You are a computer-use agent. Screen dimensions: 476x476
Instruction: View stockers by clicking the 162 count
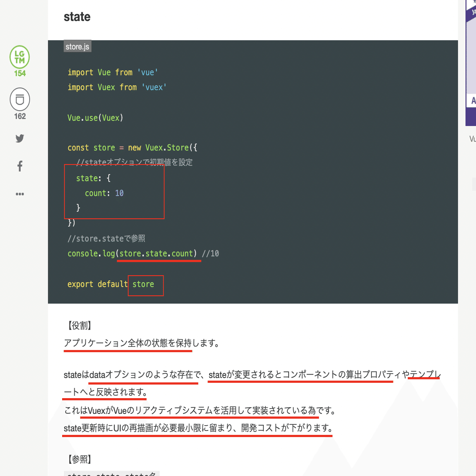click(x=19, y=116)
